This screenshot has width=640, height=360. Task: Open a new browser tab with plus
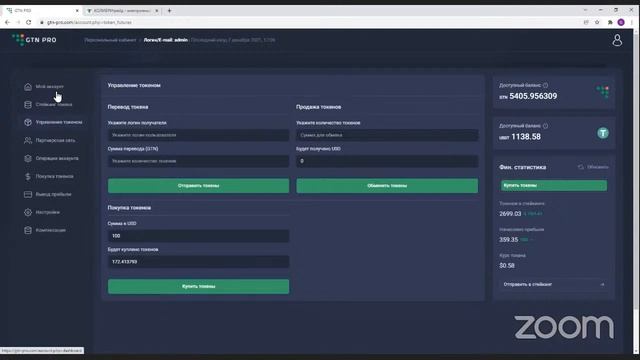click(x=169, y=11)
